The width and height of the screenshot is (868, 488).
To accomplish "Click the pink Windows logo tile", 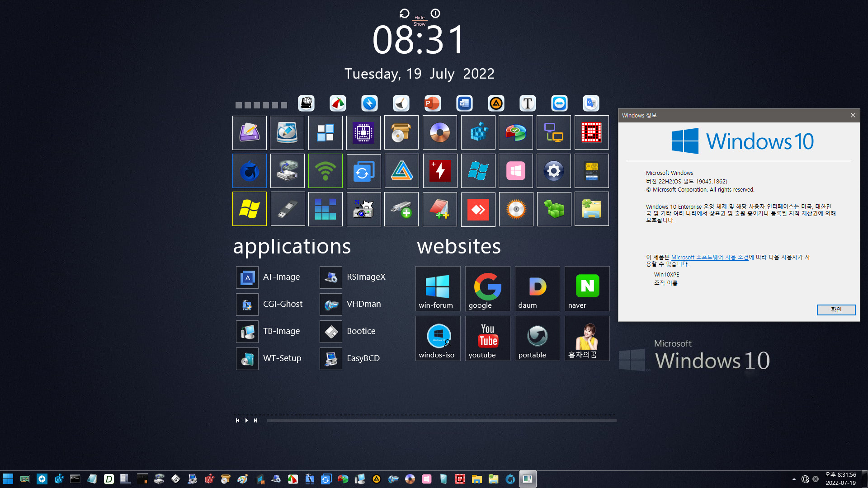I will tap(516, 171).
